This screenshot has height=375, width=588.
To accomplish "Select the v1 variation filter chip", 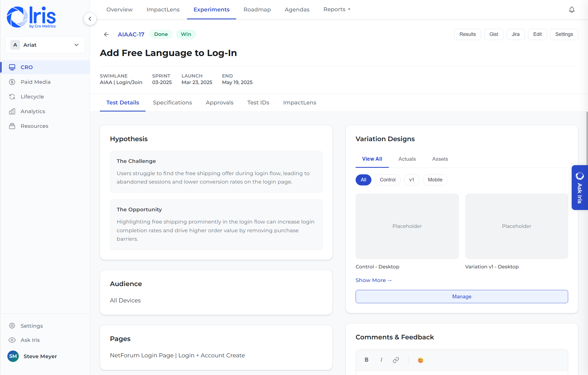I will click(411, 180).
